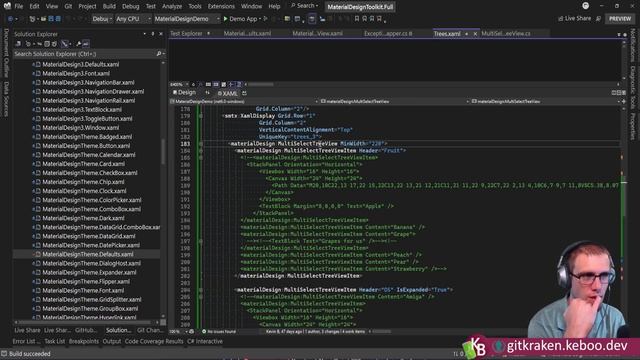Select MaterialDesignTheme.Dark.xaml file
Image resolution: width=640 pixels, height=360 pixels.
pos(83,218)
